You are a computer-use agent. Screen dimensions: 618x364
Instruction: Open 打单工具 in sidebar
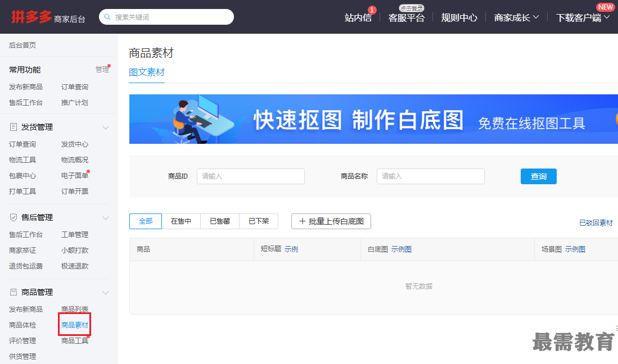22,192
